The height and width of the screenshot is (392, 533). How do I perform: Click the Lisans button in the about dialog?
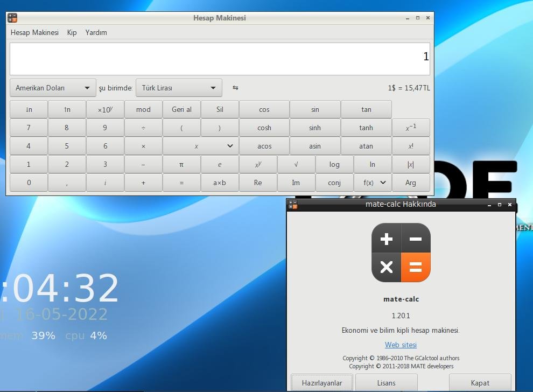pyautogui.click(x=387, y=383)
